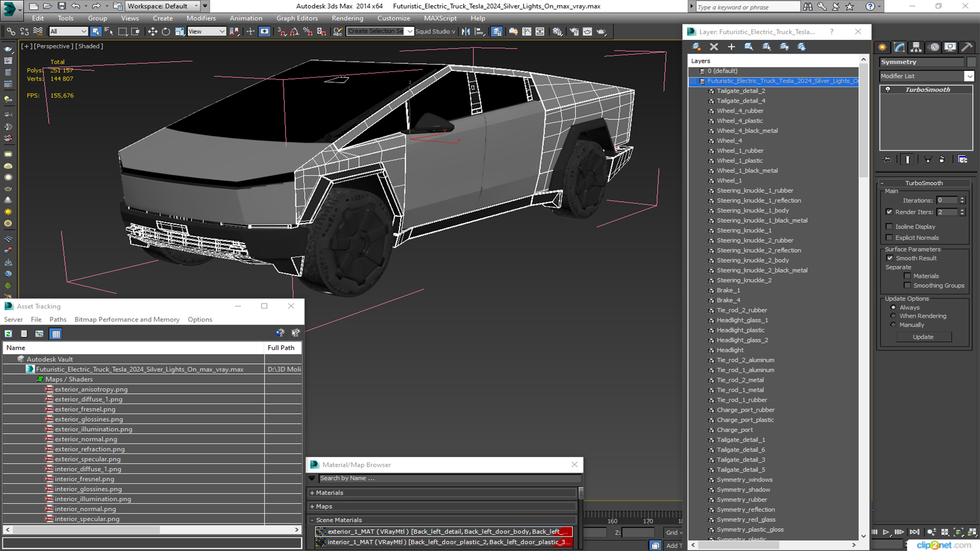Open the Paths menu in Asset Tracking
The width and height of the screenshot is (980, 551).
click(x=58, y=319)
